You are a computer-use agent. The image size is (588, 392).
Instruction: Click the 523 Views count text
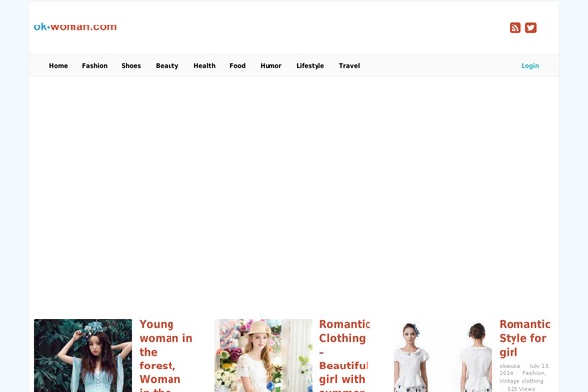click(x=521, y=389)
